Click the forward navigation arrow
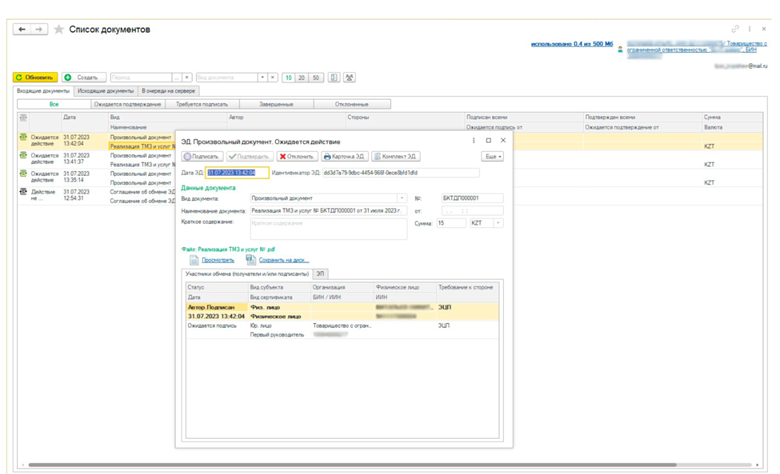Viewport: 780px width, 474px height. point(38,30)
